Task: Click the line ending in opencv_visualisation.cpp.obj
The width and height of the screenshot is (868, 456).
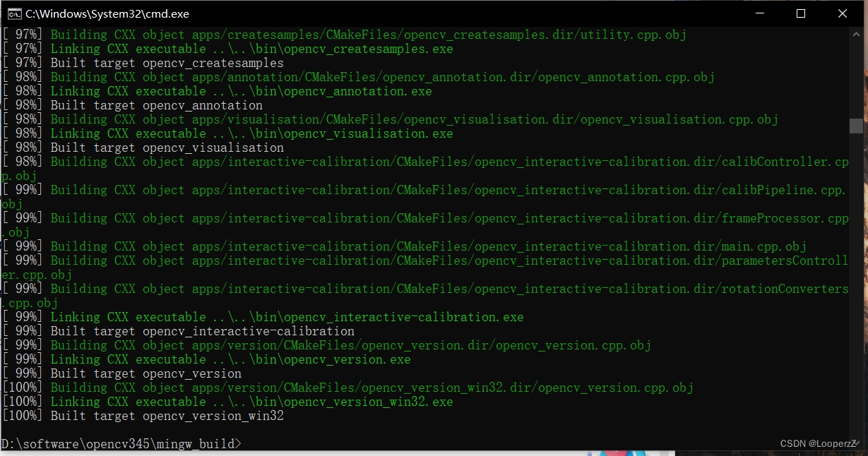Action: (390, 119)
